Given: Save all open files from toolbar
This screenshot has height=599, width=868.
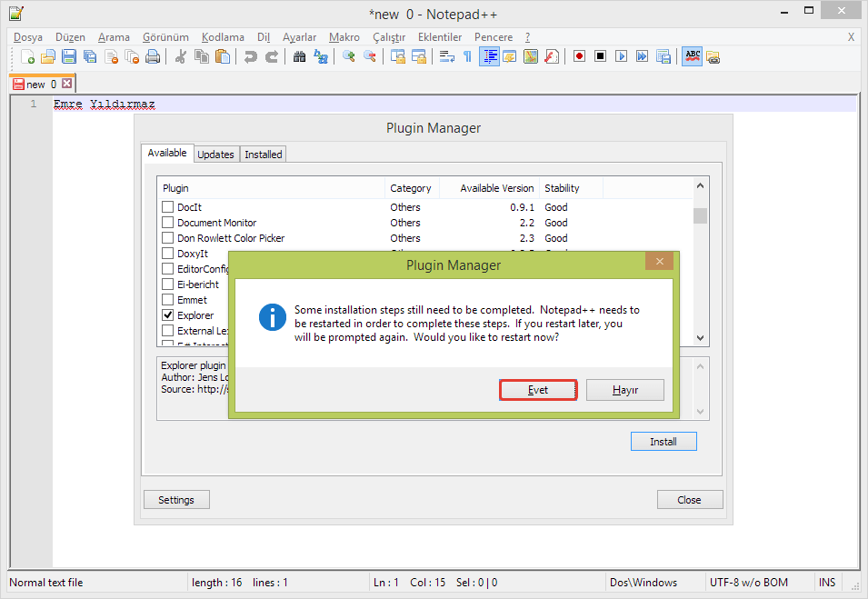Looking at the screenshot, I should [x=90, y=56].
